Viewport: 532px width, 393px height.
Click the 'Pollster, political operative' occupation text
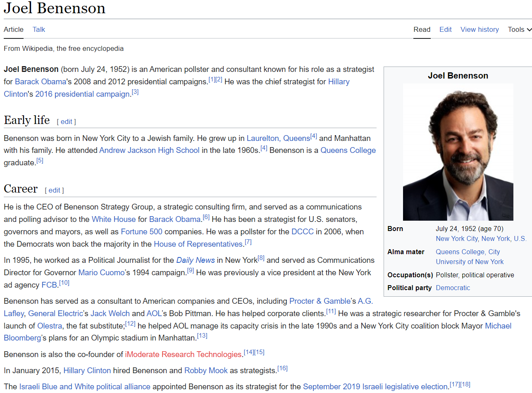[475, 275]
